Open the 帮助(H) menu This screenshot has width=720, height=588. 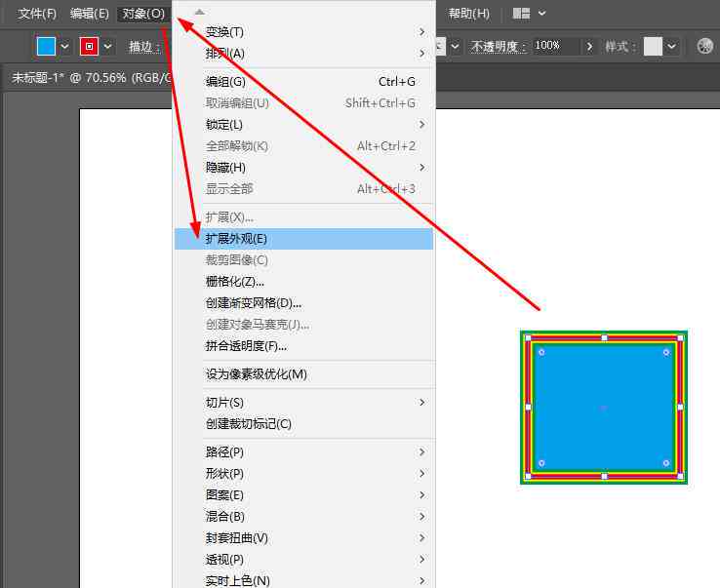[469, 14]
